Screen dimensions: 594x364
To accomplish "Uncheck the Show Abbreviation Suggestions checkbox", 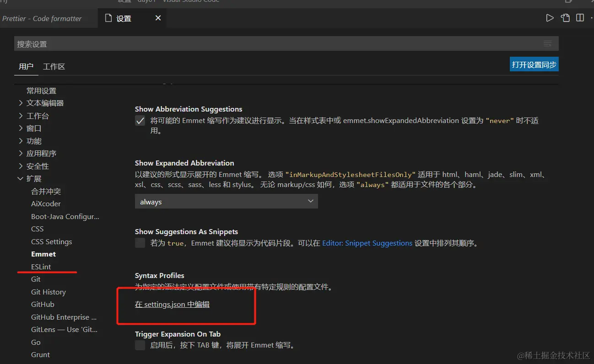I will tap(140, 121).
